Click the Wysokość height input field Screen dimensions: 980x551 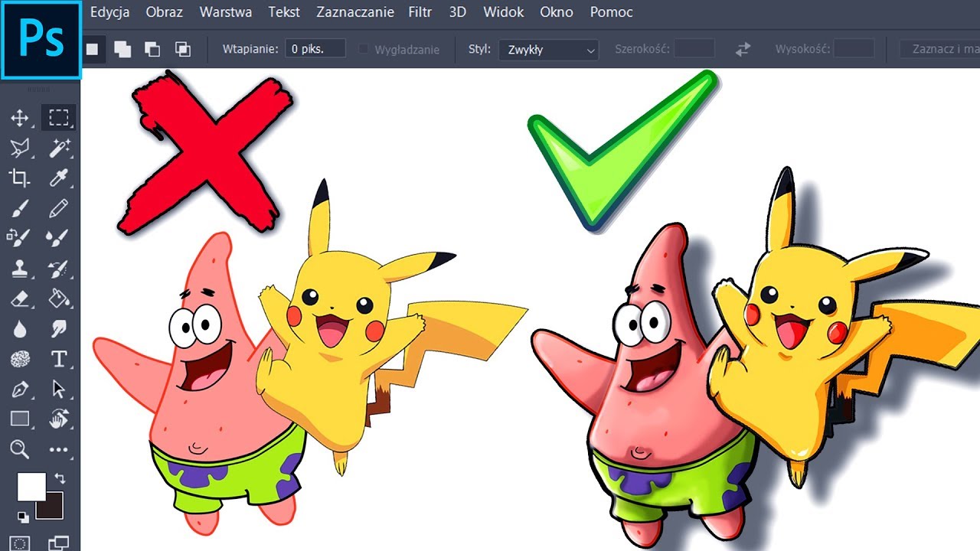[x=854, y=50]
